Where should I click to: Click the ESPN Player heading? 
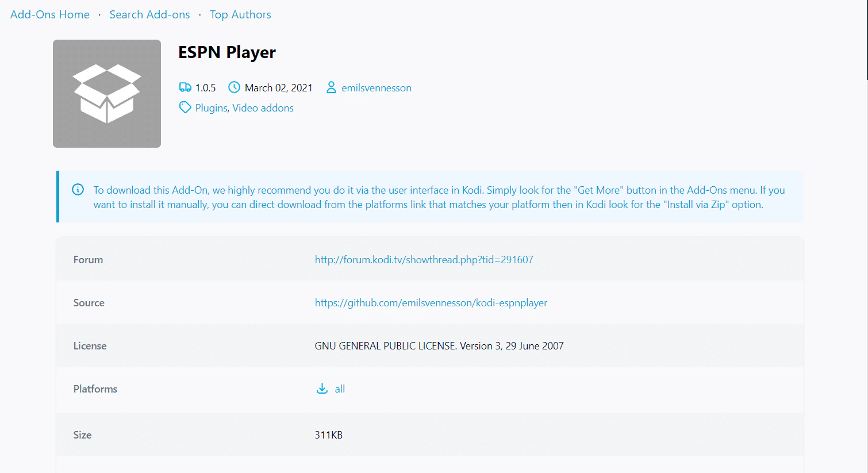(227, 52)
